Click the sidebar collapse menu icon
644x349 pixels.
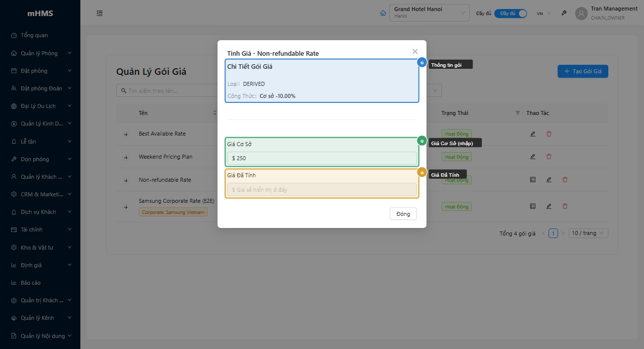(99, 13)
